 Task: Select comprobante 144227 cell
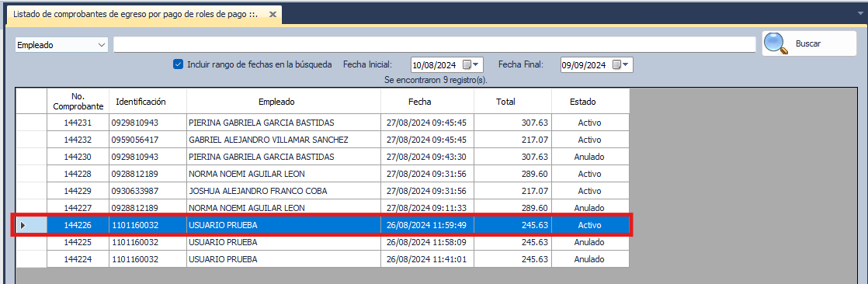point(78,208)
